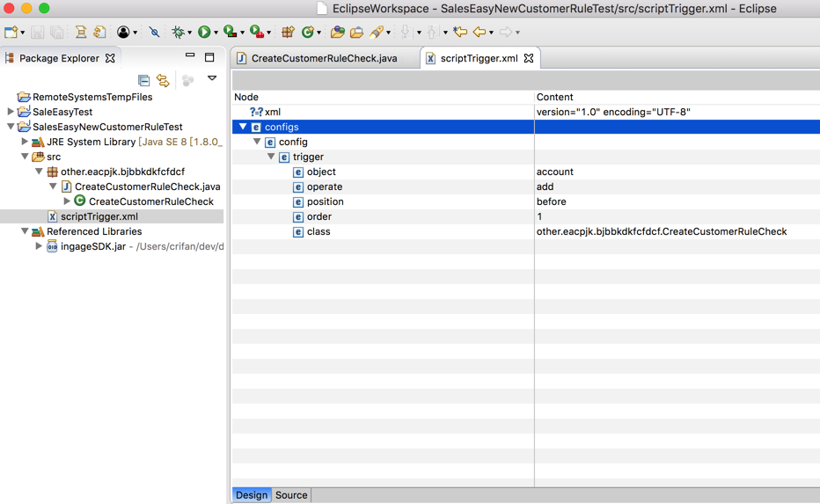This screenshot has height=504, width=820.
Task: Expand the SaleEasyTest project
Action: [10, 112]
